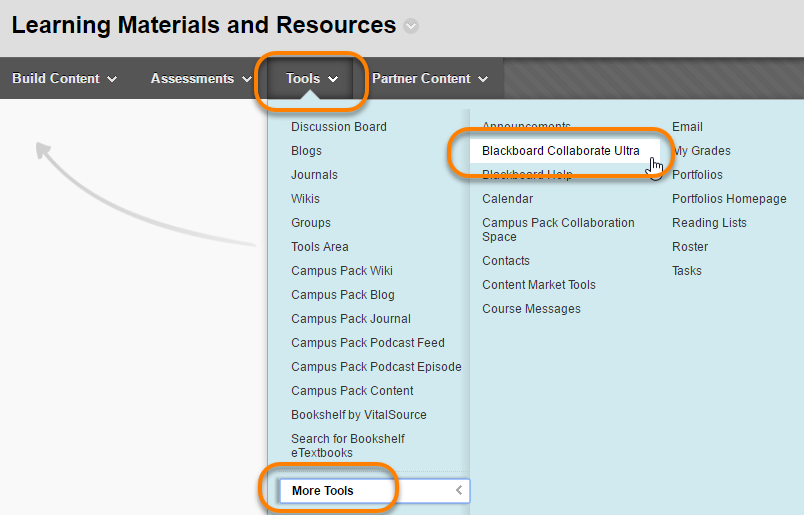The width and height of the screenshot is (804, 515).
Task: Choose Campus Pack Collaboration Space
Action: coord(558,230)
